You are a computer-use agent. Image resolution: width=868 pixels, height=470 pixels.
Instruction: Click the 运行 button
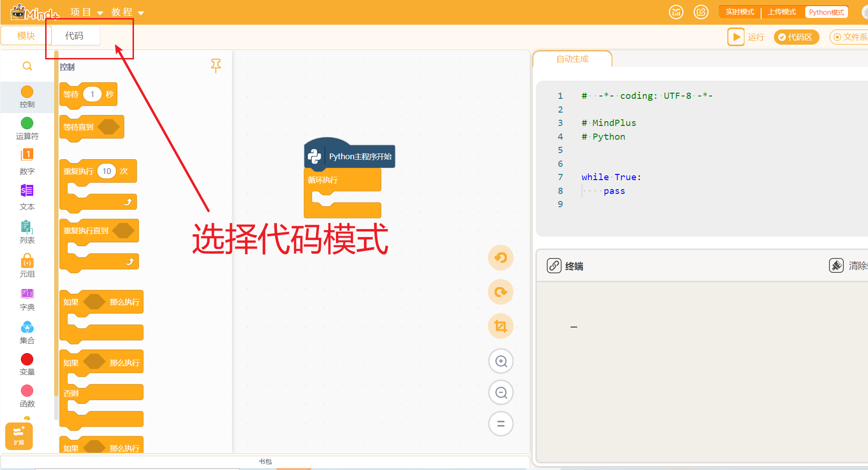(746, 37)
